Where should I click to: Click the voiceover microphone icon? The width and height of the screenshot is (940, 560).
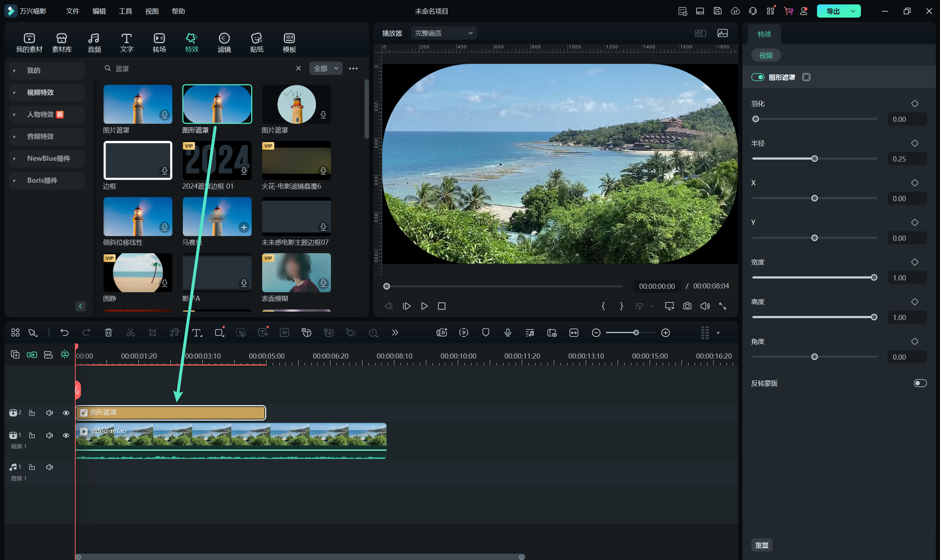[508, 332]
